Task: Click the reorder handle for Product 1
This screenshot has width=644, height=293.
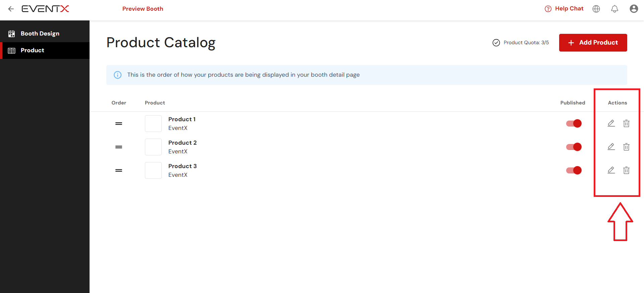Action: tap(119, 124)
